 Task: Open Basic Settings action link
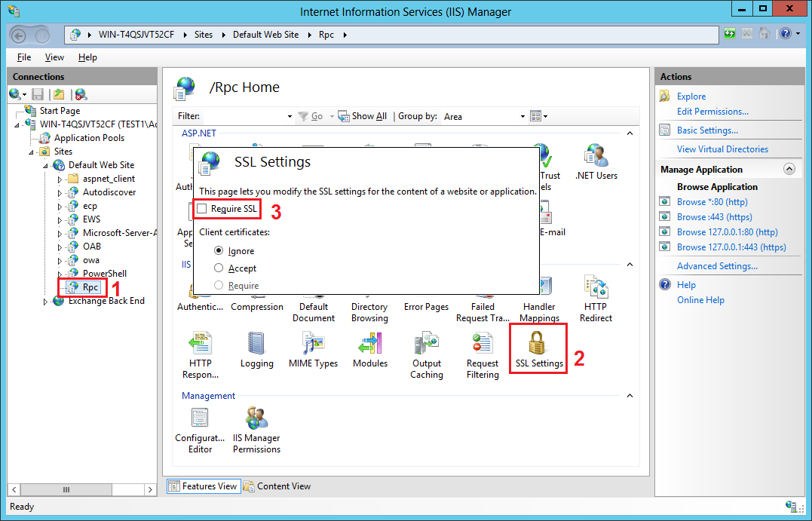pos(707,130)
